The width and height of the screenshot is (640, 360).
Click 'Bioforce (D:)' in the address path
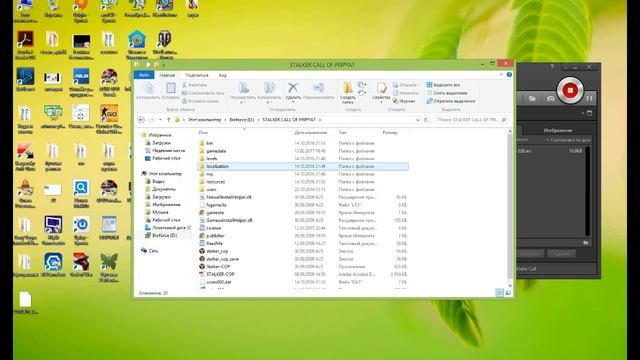click(x=242, y=120)
